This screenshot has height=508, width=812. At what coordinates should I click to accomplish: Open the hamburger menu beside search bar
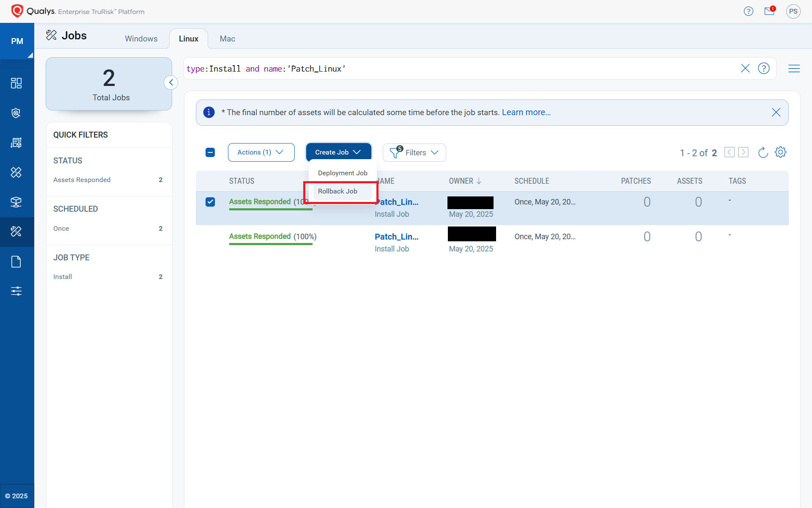pyautogui.click(x=794, y=68)
